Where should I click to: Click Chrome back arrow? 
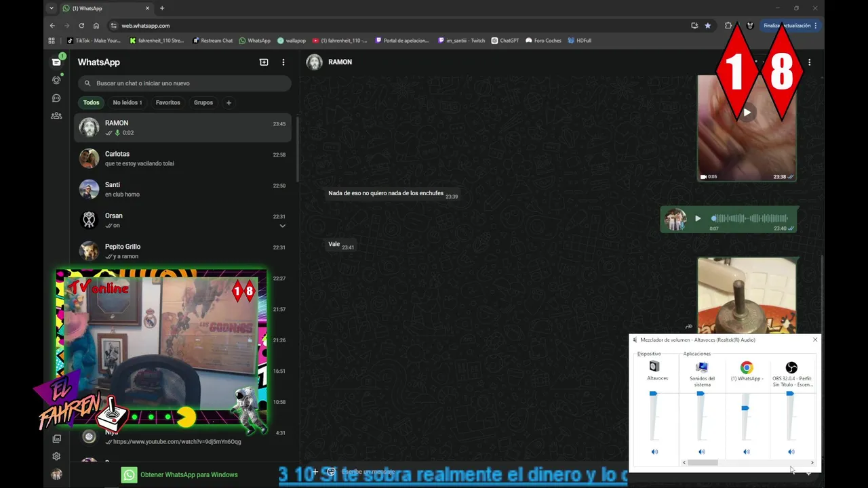(52, 26)
